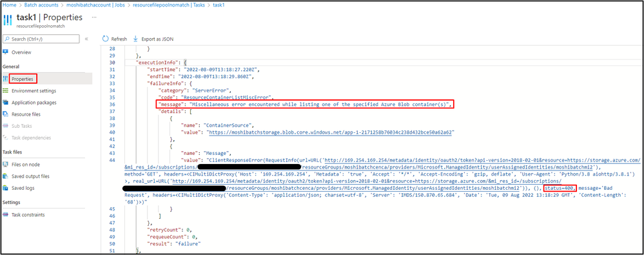
Task: Click the real_url metadata token link
Action: (367, 181)
